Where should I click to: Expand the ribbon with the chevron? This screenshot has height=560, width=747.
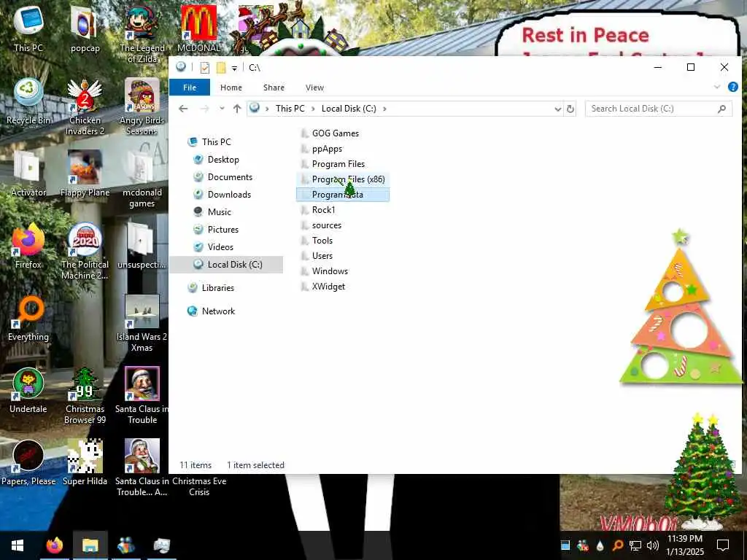pyautogui.click(x=717, y=87)
